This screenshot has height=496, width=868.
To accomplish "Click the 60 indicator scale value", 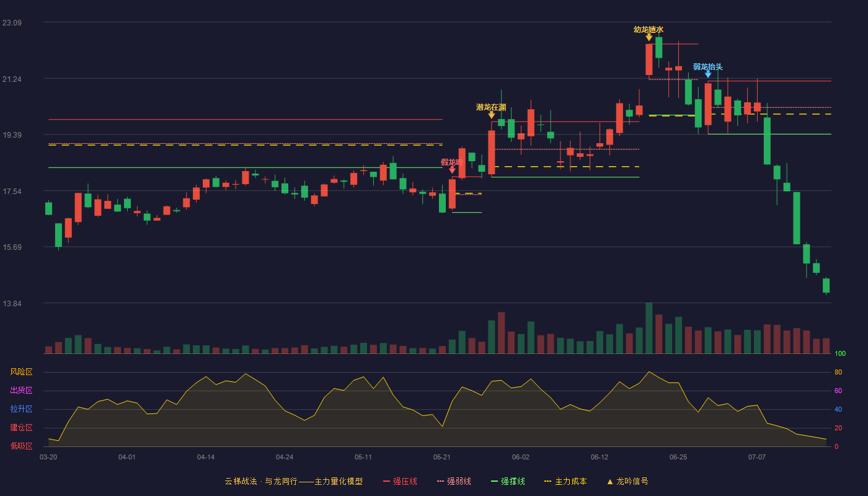I will (838, 391).
